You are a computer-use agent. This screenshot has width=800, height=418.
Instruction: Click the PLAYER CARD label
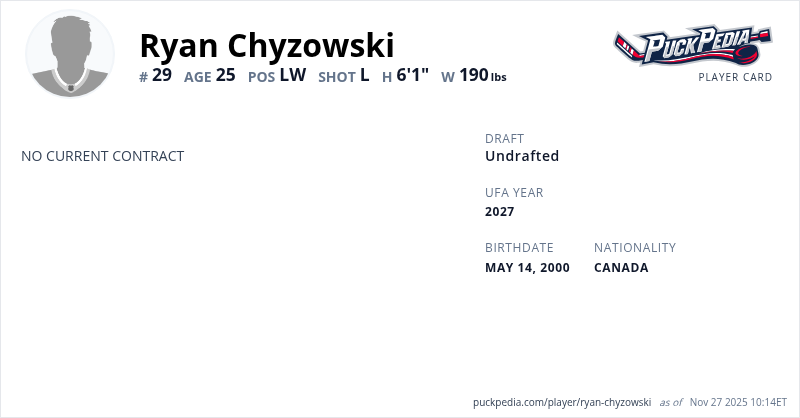[735, 77]
